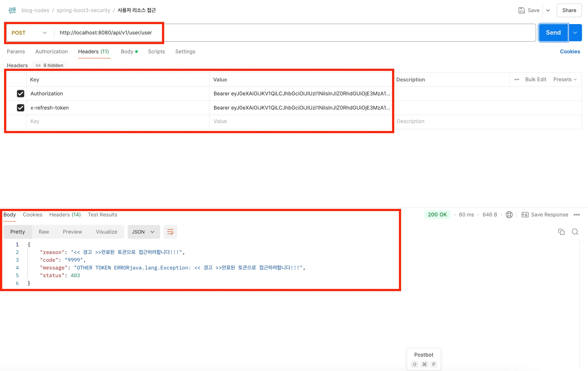
Task: Click the globe network info icon
Action: [x=509, y=215]
